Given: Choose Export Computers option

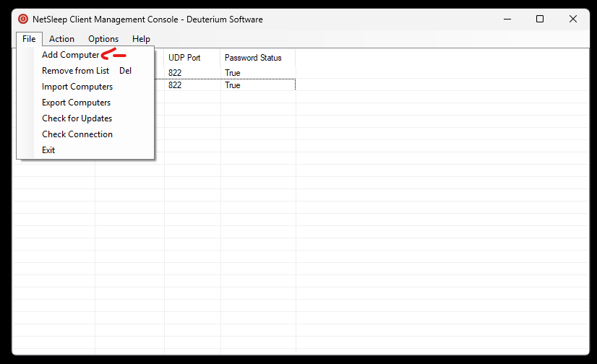Looking at the screenshot, I should (x=85, y=103).
